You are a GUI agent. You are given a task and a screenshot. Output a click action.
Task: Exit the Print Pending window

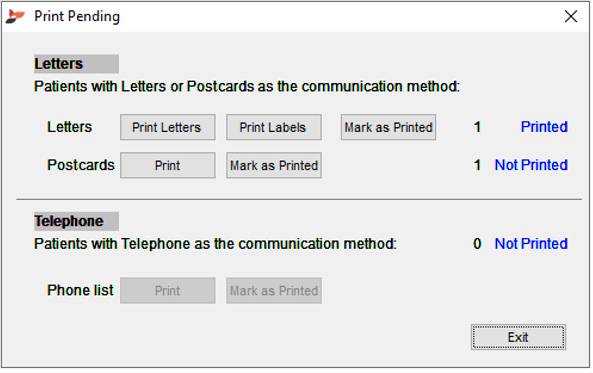[518, 337]
